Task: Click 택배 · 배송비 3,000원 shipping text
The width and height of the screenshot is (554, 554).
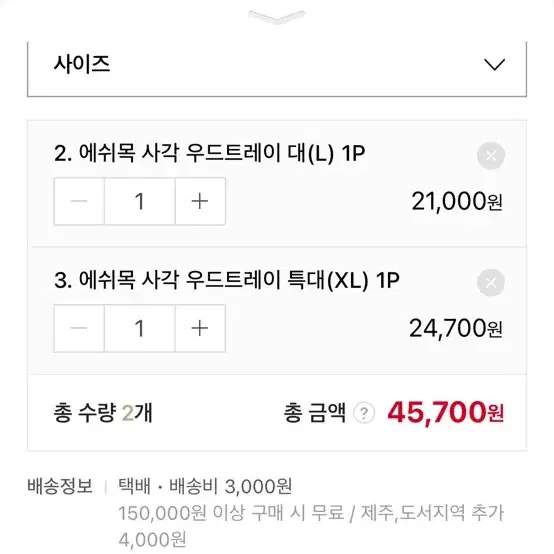Action: coord(205,486)
